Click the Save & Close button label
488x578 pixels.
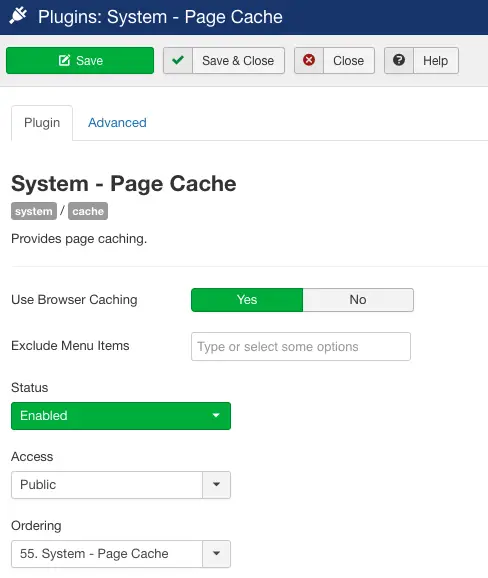click(238, 60)
